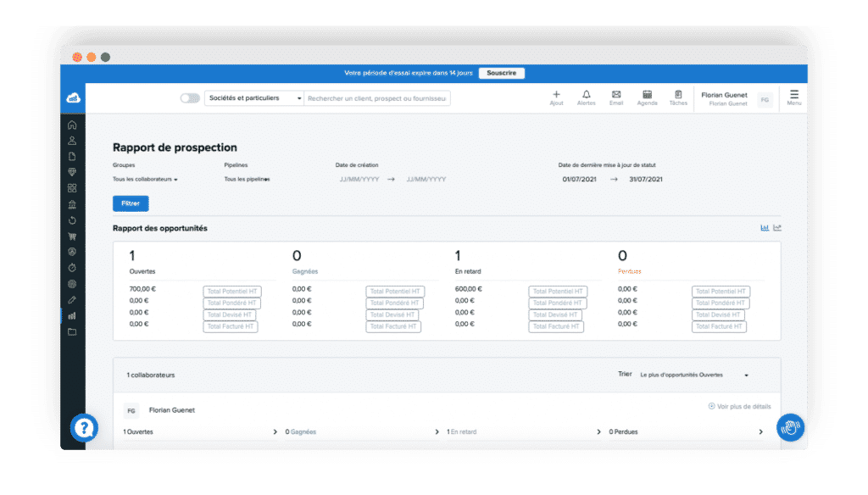Switch report view to line chart icon

click(776, 227)
